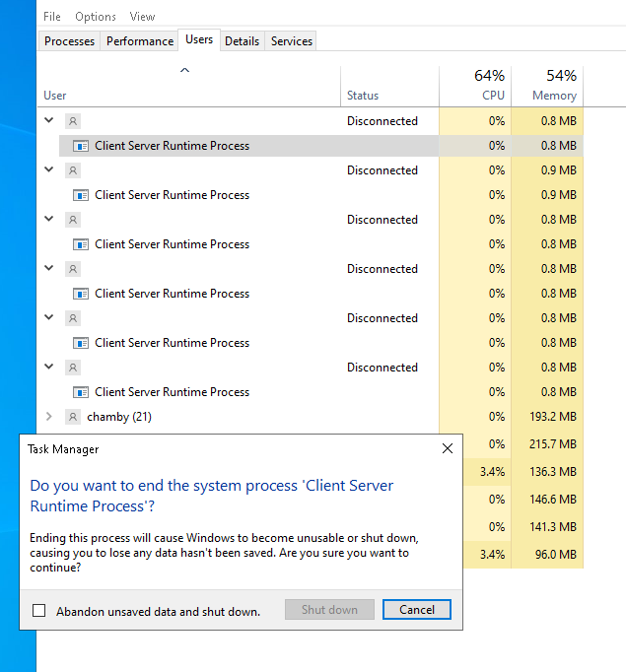Click the last Client Server Runtime Process icon
The width and height of the screenshot is (626, 672).
[x=81, y=392]
